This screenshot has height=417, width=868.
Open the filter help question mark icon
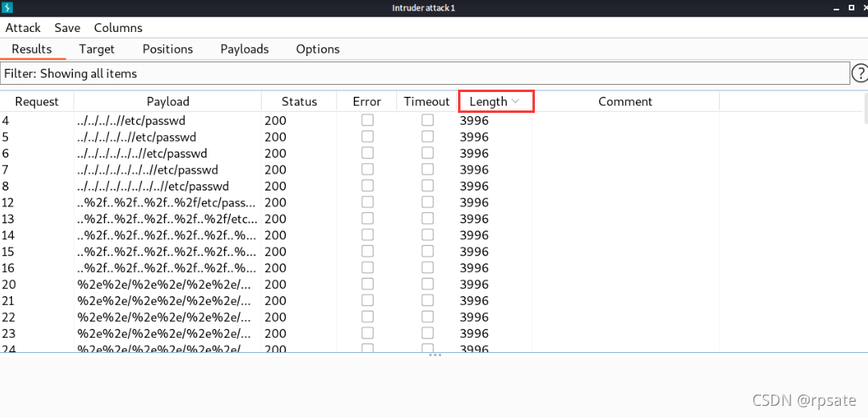point(860,73)
